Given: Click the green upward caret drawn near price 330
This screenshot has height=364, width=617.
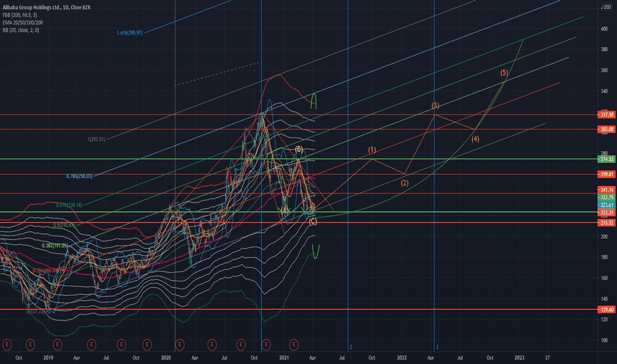Looking at the screenshot, I should click(314, 101).
